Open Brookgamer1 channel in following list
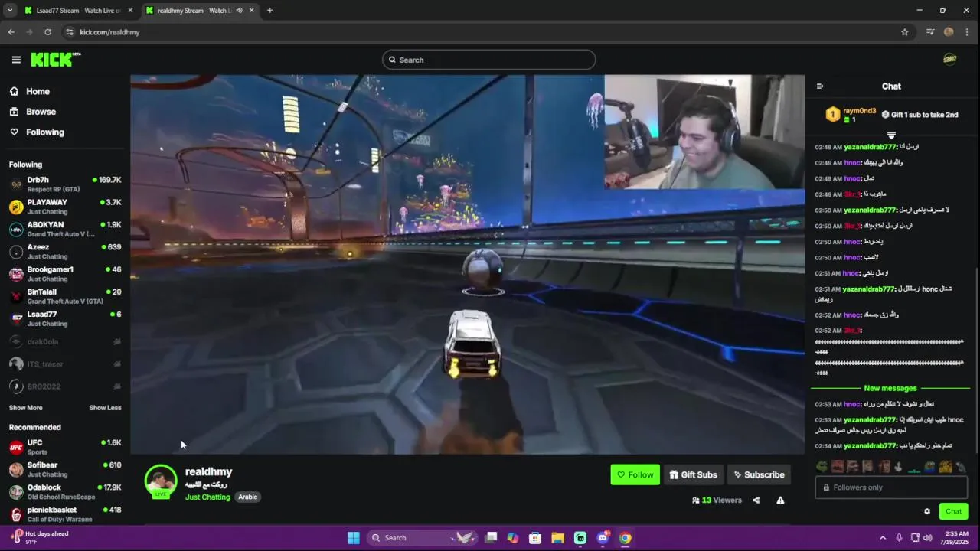 click(x=65, y=274)
